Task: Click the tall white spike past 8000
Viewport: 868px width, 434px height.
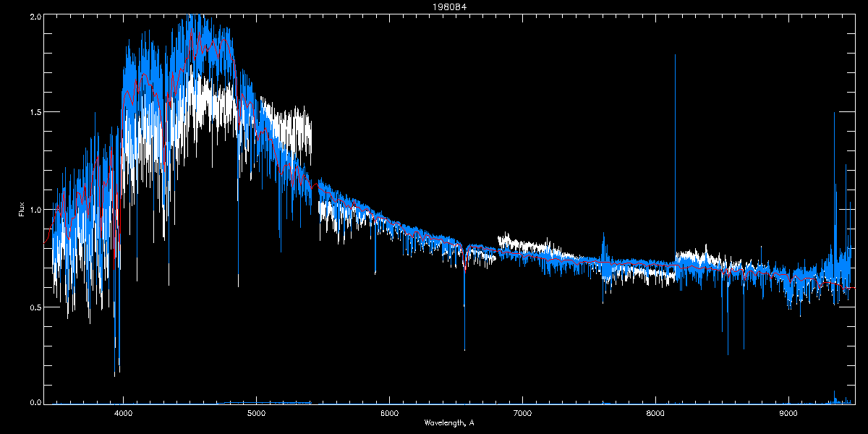Action: point(676,109)
